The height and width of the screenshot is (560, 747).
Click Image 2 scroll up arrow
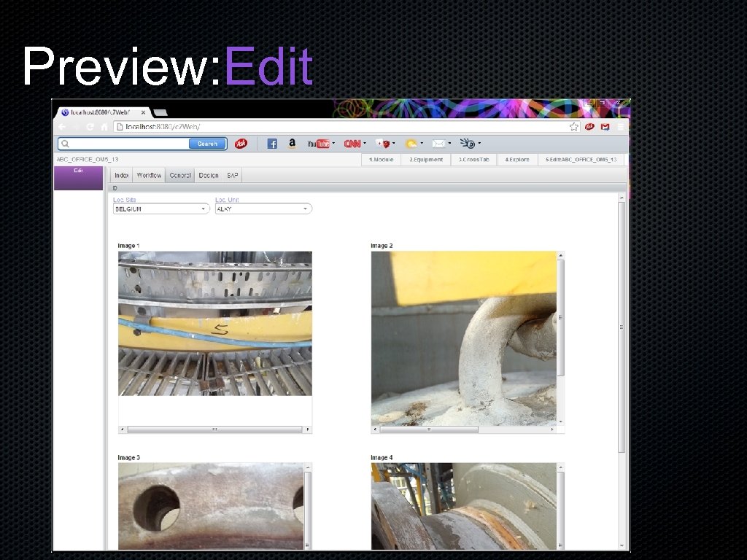click(561, 256)
